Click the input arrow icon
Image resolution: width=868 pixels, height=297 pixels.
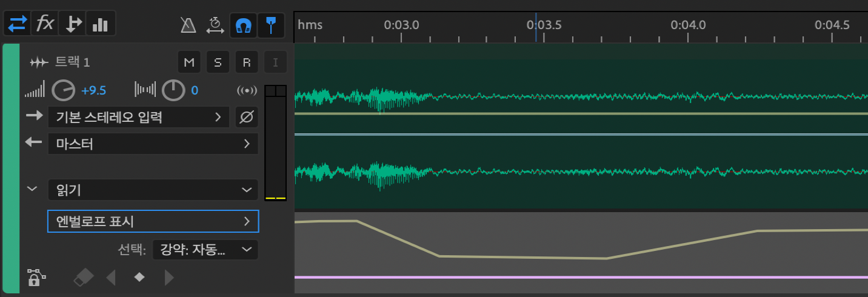34,116
